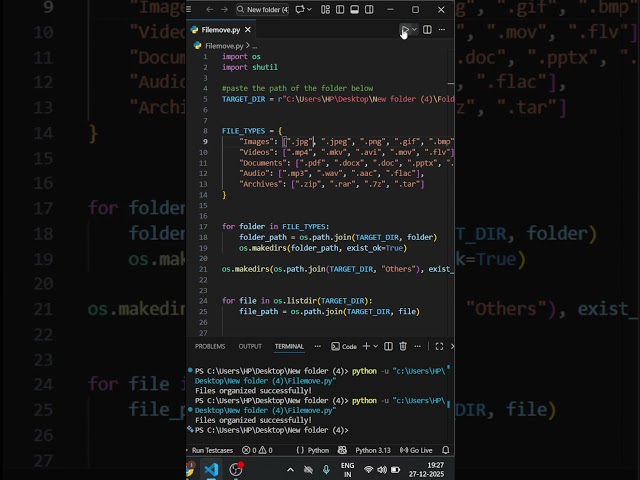
Task: Open the editor More Actions ellipsis
Action: (x=442, y=29)
